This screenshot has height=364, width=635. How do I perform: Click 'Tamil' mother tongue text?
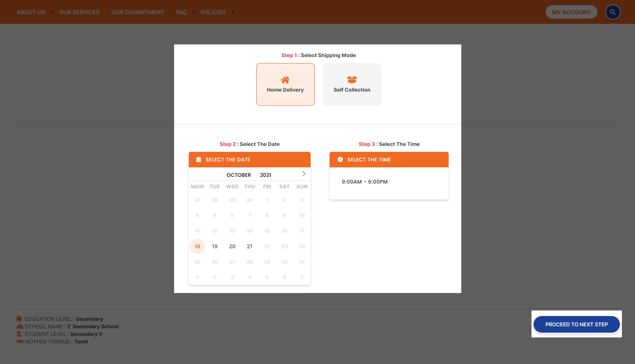[x=81, y=341]
